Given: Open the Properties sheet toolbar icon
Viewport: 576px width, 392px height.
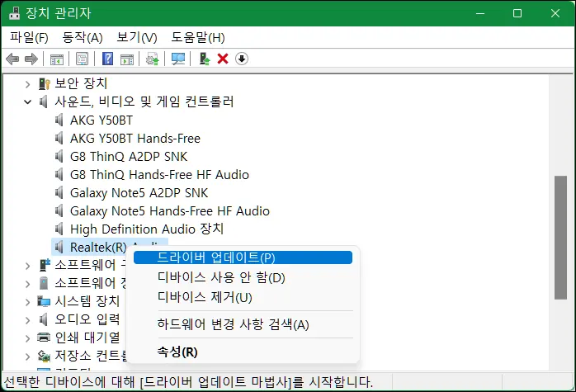Looking at the screenshot, I should pyautogui.click(x=82, y=59).
